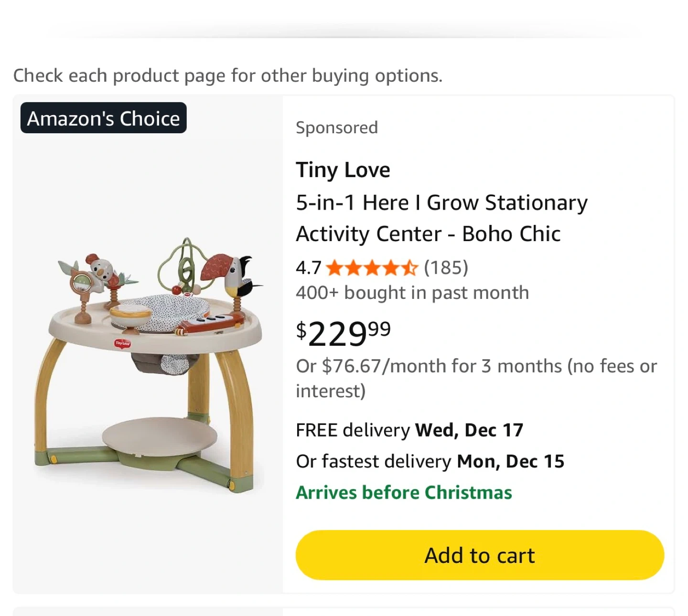Click the green Arrives before Christmas text
The image size is (688, 616).
click(x=404, y=492)
